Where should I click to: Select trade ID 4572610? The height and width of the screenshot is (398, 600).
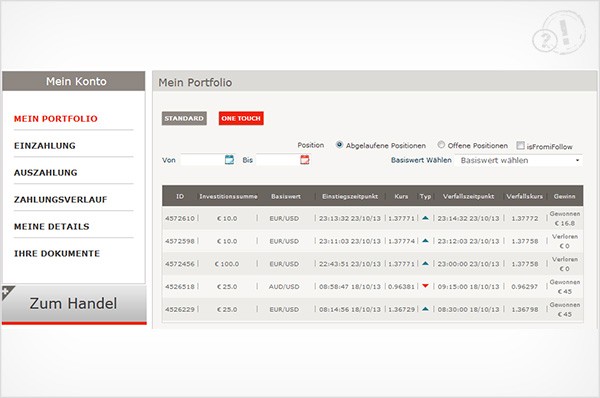coord(180,219)
